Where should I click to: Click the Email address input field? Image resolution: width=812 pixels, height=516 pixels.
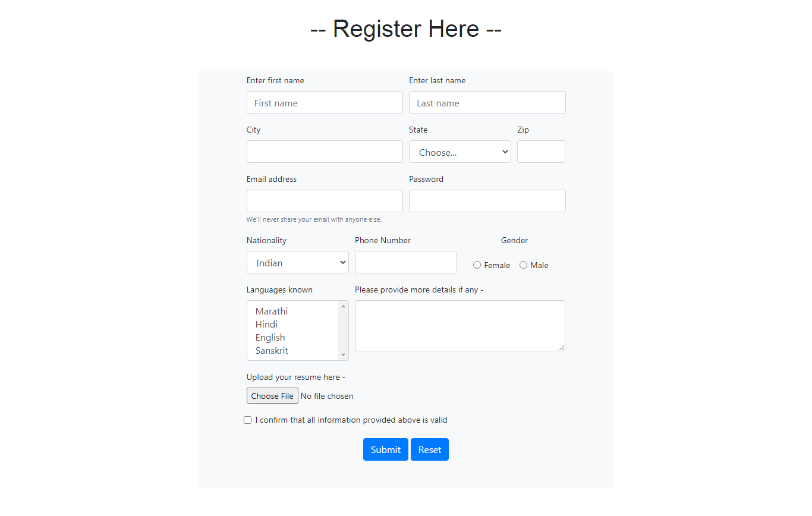pyautogui.click(x=325, y=201)
